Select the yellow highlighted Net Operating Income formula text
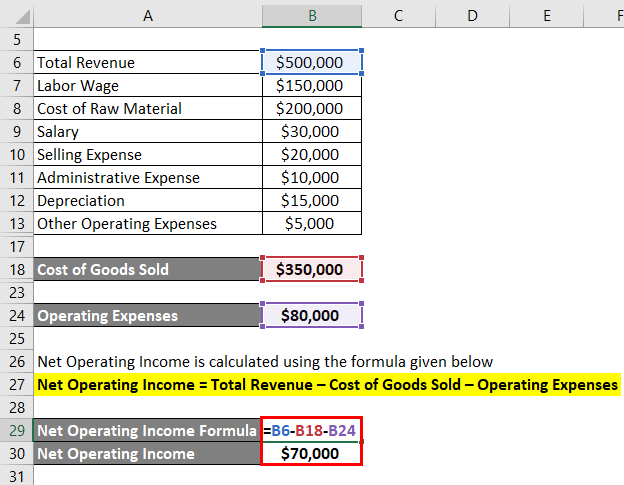The image size is (624, 485). [326, 385]
